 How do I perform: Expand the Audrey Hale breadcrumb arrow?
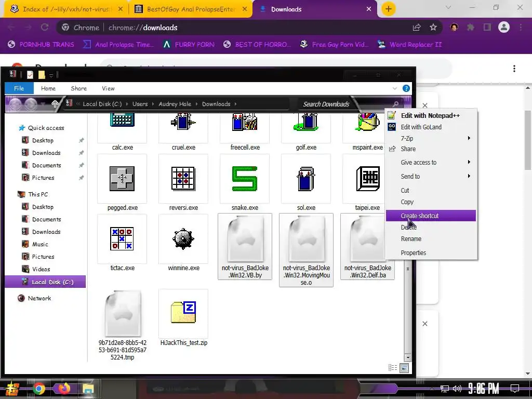(196, 104)
